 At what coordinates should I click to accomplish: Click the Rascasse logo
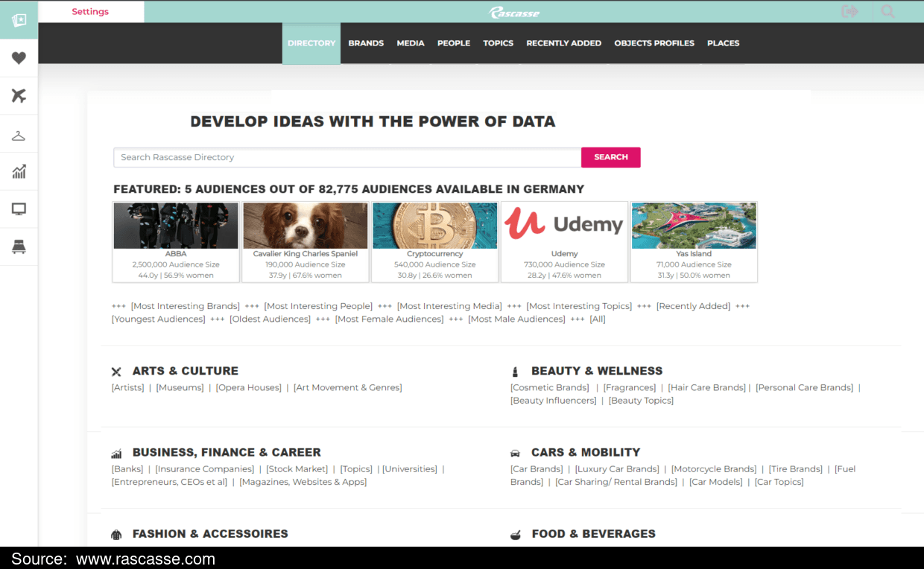pos(514,12)
